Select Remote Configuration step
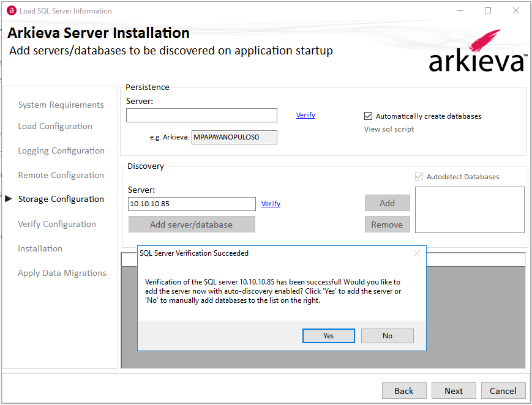Screen dimensions: 532x405 point(61,175)
